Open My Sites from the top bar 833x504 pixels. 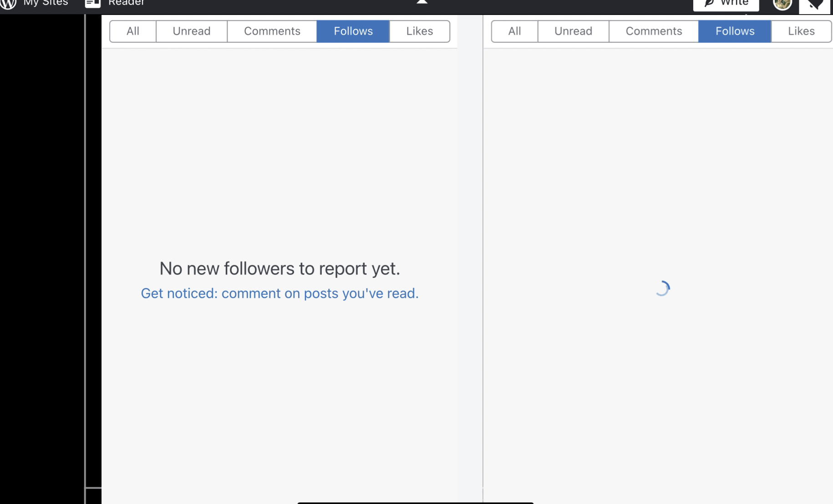point(46,3)
